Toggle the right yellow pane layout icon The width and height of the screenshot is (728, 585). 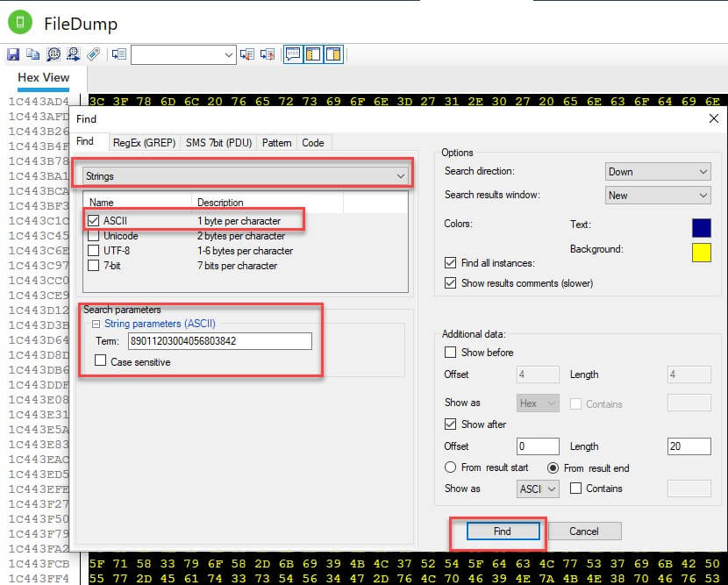coord(333,54)
